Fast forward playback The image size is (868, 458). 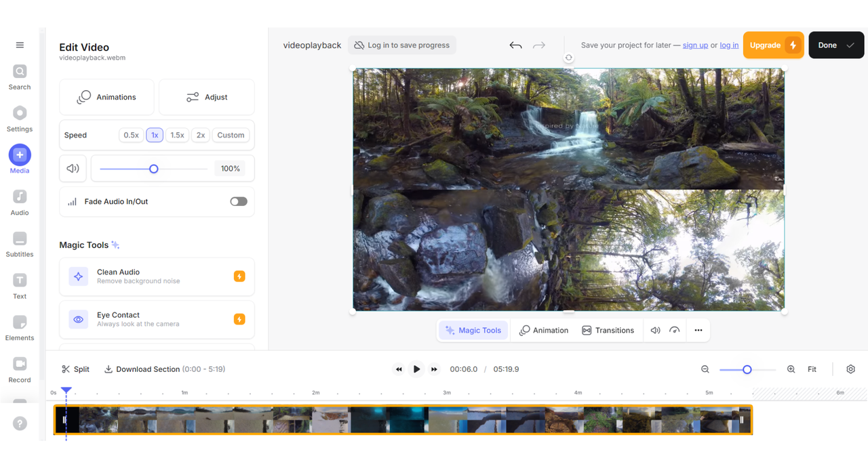pos(434,369)
